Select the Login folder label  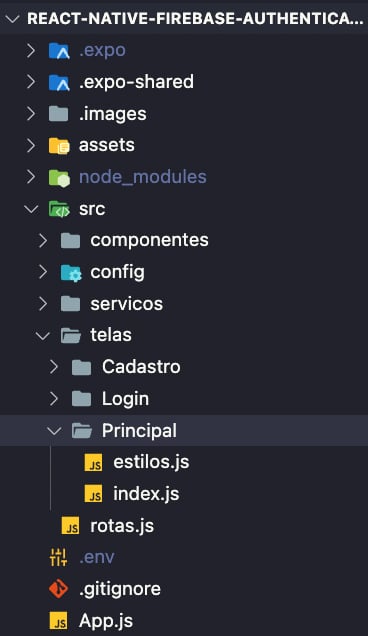click(x=125, y=400)
